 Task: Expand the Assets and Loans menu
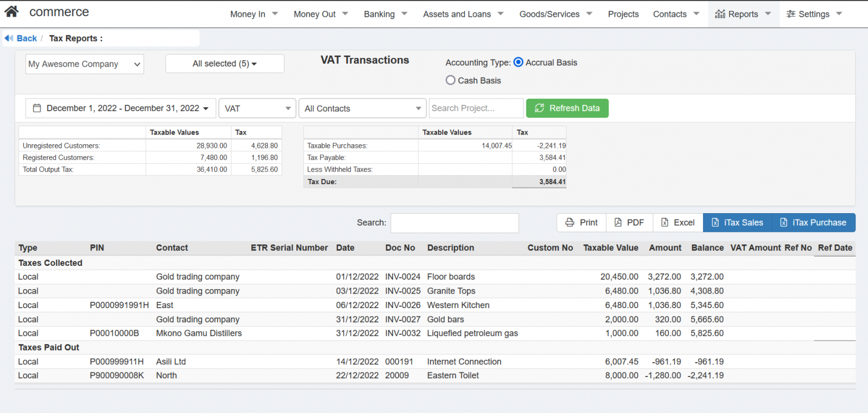tap(463, 14)
